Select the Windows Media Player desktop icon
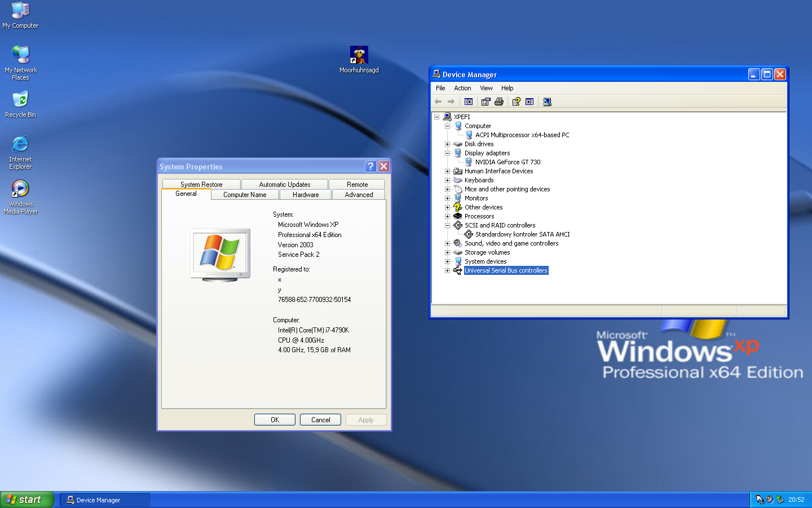The height and width of the screenshot is (508, 812). [20, 189]
